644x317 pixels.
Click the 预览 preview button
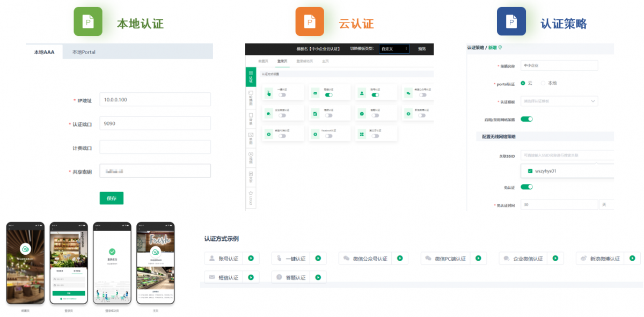tap(422, 49)
